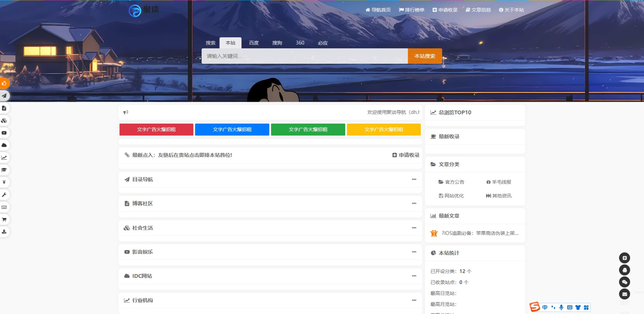Toggle Sogou Chinese/English mode 中
644x314 pixels.
[x=545, y=307]
